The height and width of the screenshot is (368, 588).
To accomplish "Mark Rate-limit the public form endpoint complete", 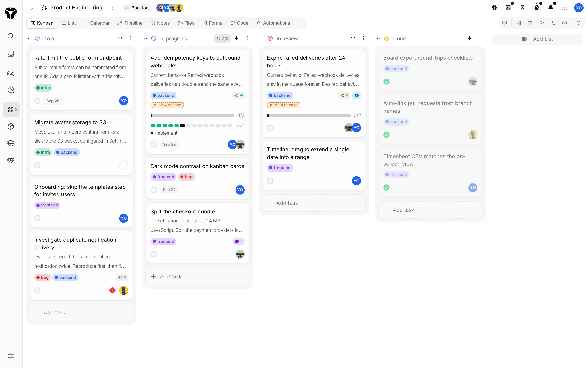I will pos(37,101).
